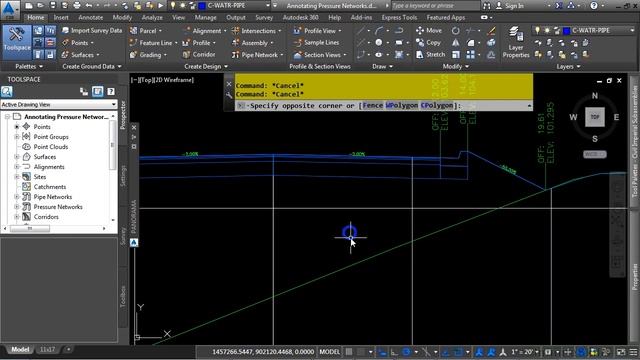Select Catchments tree item

click(x=49, y=187)
